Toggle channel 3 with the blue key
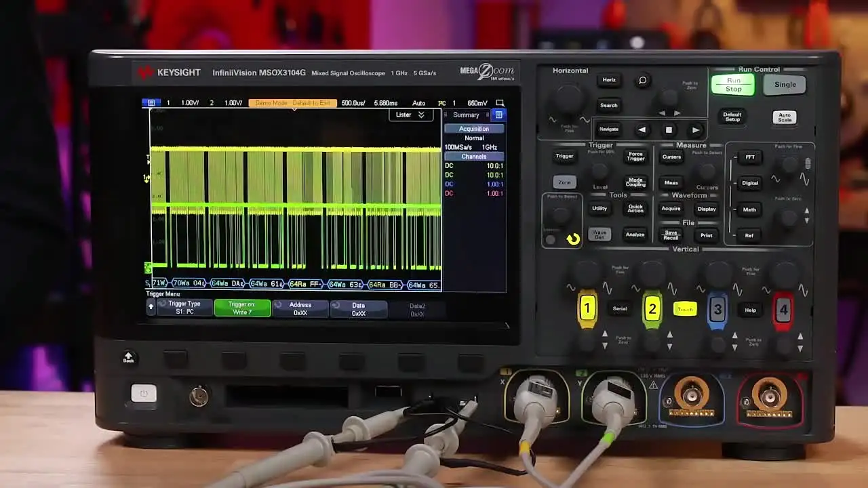This screenshot has width=868, height=488. 717,310
